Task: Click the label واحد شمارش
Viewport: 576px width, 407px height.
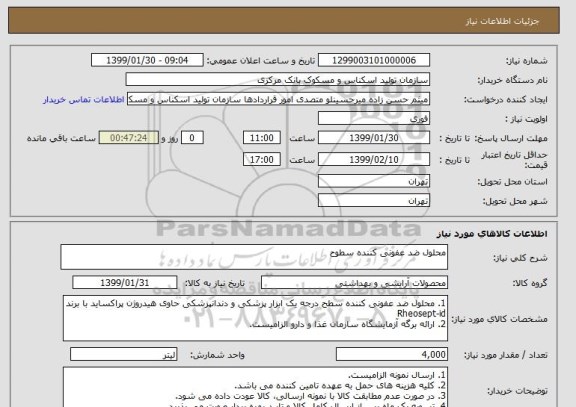Action: 217,355
